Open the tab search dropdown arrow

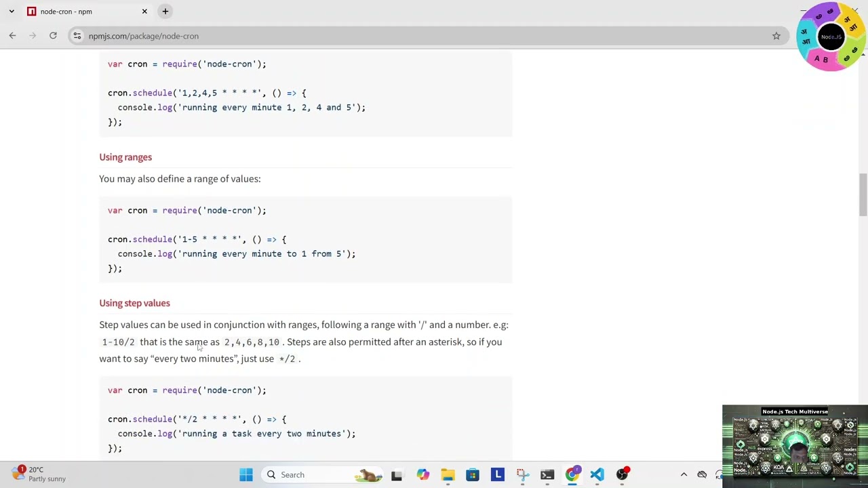pyautogui.click(x=12, y=12)
